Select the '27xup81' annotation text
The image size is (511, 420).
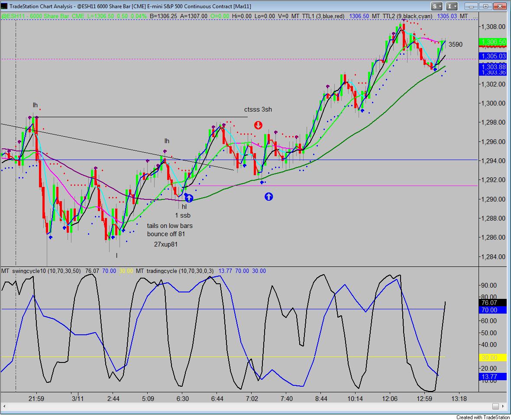click(165, 244)
